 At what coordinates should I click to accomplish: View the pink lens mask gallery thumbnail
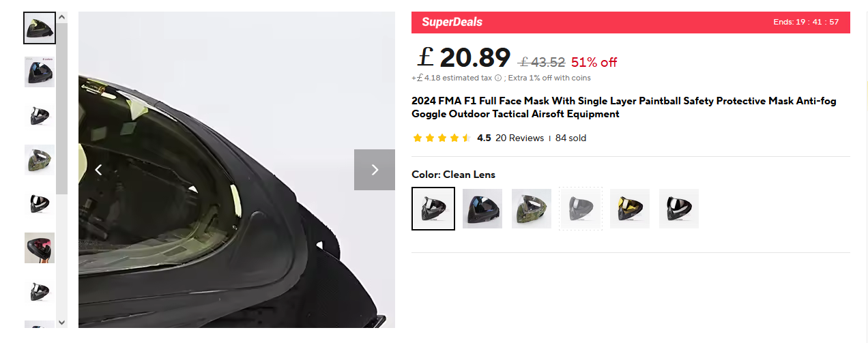[x=40, y=248]
